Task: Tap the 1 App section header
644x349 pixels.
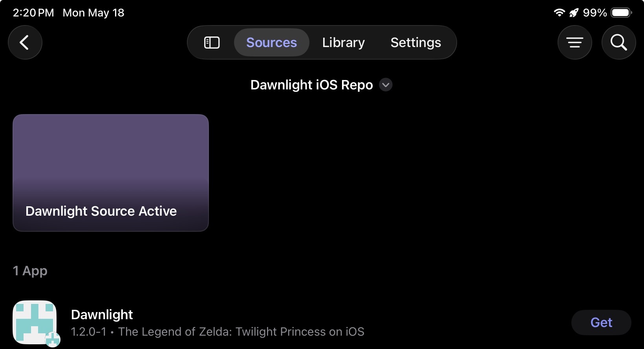Action: (30, 271)
